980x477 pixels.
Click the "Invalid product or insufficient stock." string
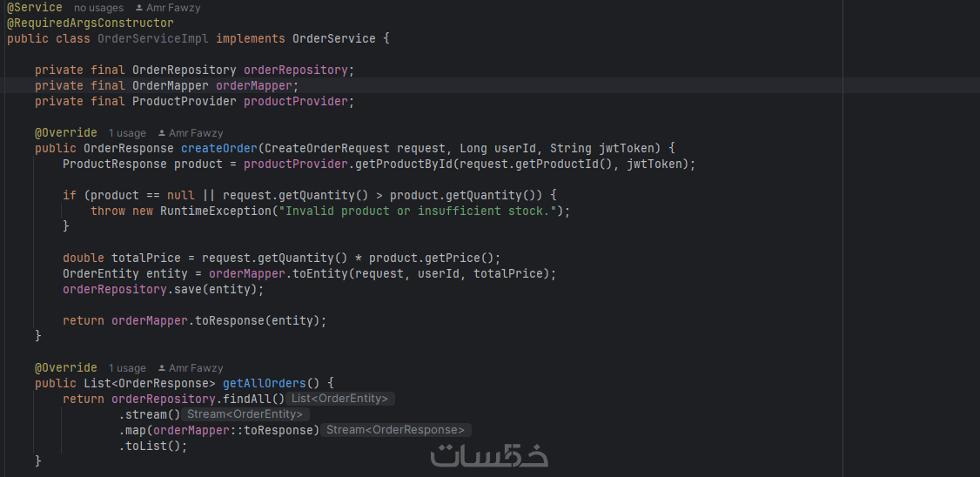tap(418, 211)
